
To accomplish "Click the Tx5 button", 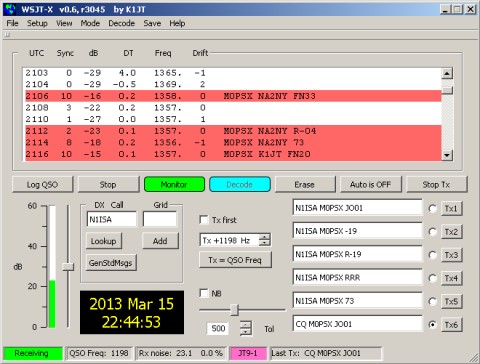I will (451, 301).
